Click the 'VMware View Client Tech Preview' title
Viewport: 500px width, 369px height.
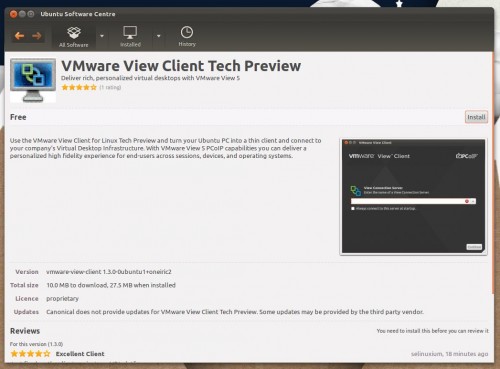(181, 66)
